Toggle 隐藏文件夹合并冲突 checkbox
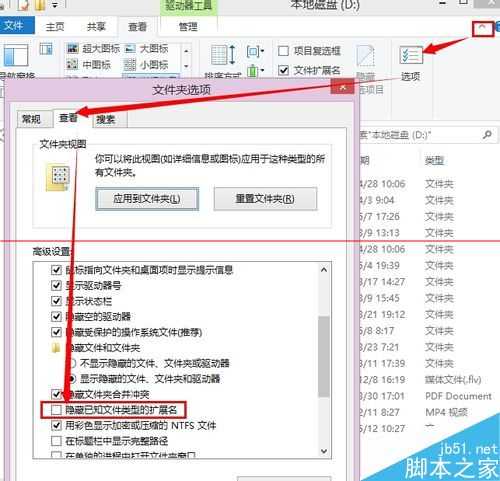The height and width of the screenshot is (481, 500). 56,394
